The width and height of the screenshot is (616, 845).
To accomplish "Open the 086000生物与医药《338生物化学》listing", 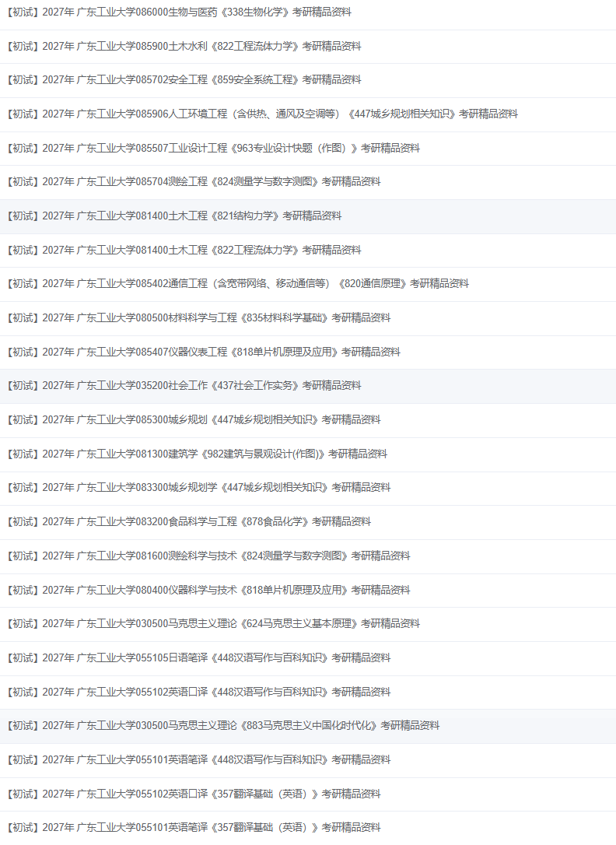I will [180, 12].
